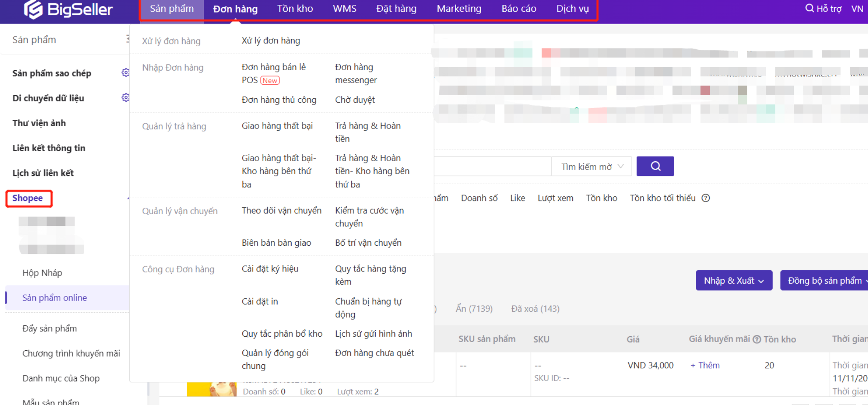This screenshot has width=868, height=405.
Task: Click help icon next to Tồn kho tối thiểu
Action: click(706, 198)
